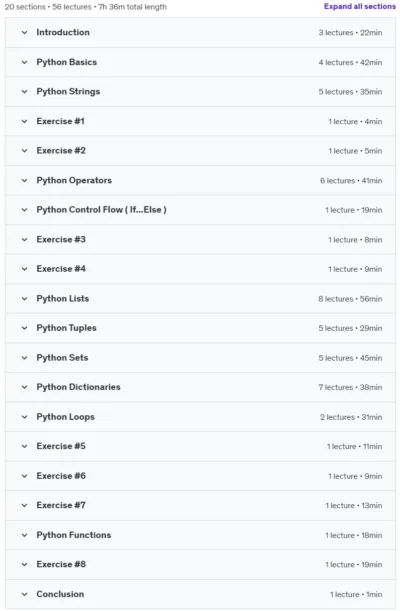Open the Python Strings section chevron
Screen dimensions: 400x611
[x=24, y=92]
